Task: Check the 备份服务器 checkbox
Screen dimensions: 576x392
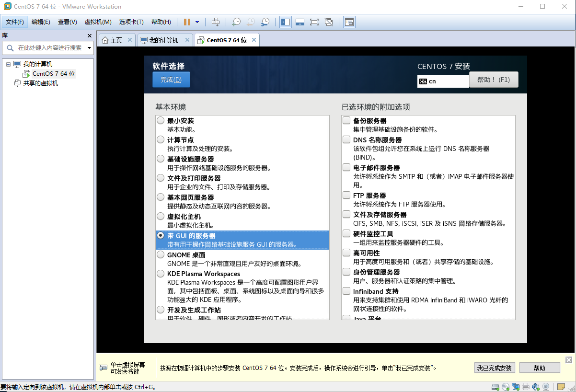Action: pyautogui.click(x=346, y=121)
